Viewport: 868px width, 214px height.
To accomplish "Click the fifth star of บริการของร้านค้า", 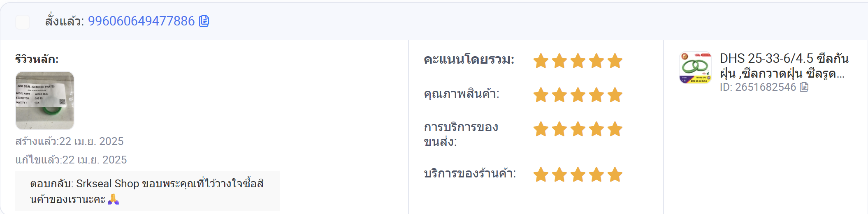I will pyautogui.click(x=615, y=175).
